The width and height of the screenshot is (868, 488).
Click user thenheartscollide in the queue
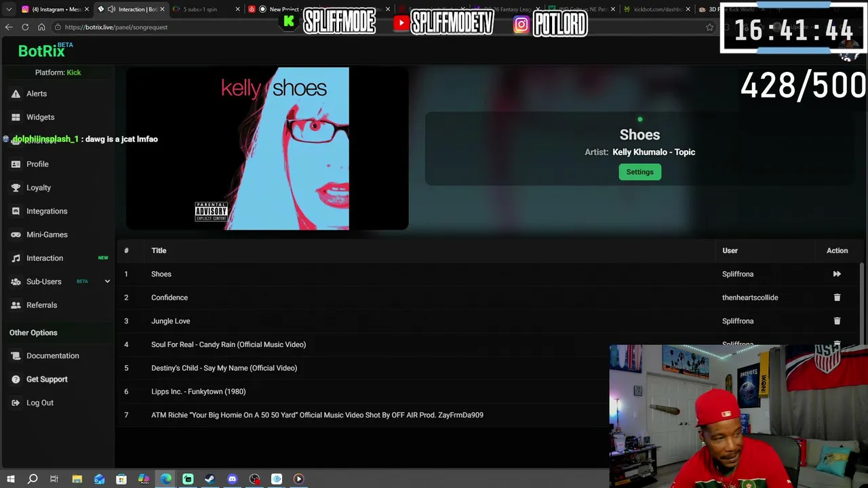click(750, 298)
